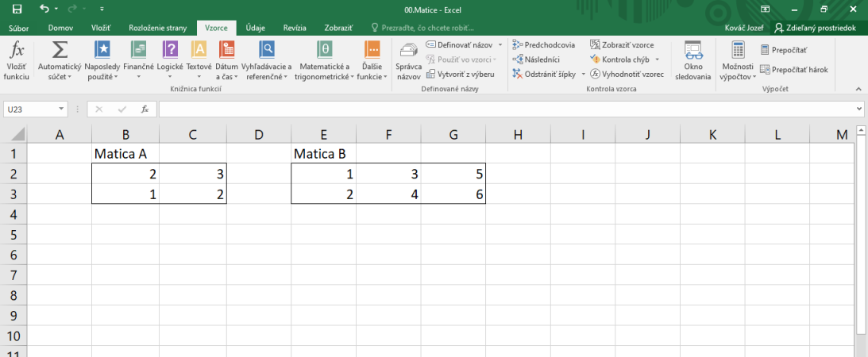Image resolution: width=868 pixels, height=357 pixels.
Task: Select cell B2 containing value 2
Action: (125, 174)
